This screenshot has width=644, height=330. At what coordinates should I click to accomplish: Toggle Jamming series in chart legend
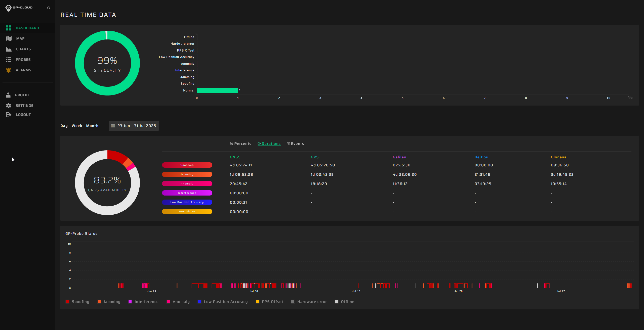click(x=109, y=302)
